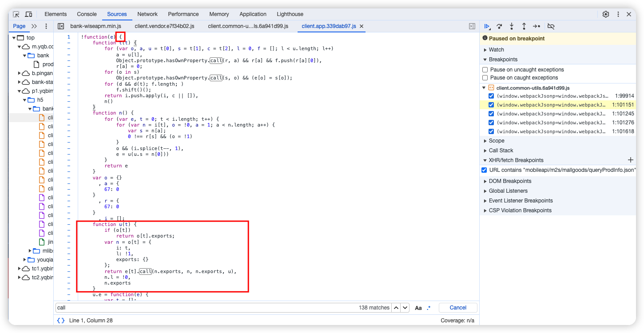Screen dimensions: 644x333
Task: Step out of current function
Action: click(x=524, y=26)
